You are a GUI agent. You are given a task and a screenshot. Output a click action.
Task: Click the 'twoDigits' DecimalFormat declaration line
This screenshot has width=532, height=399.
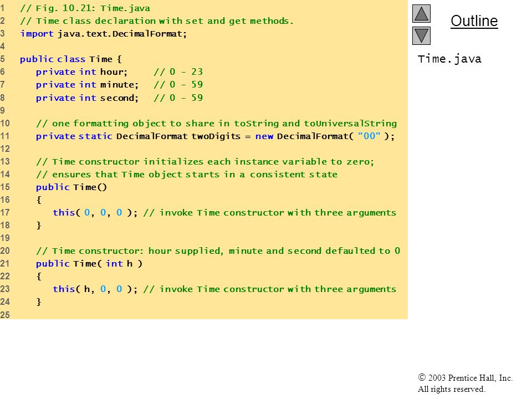point(215,136)
